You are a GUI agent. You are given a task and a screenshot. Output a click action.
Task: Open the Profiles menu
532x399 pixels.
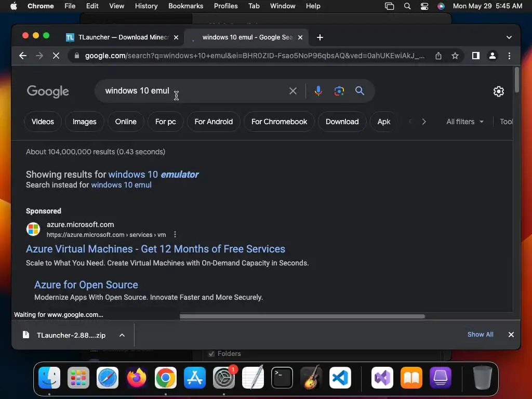(x=225, y=6)
